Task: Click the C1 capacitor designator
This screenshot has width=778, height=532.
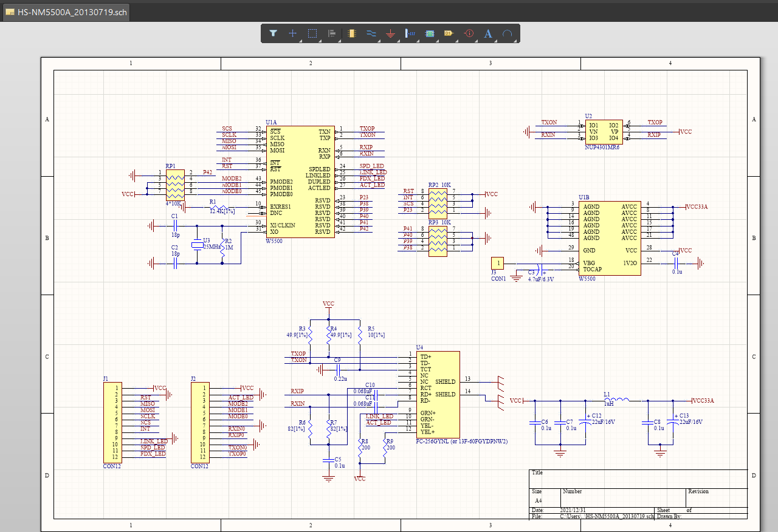Action: point(174,216)
